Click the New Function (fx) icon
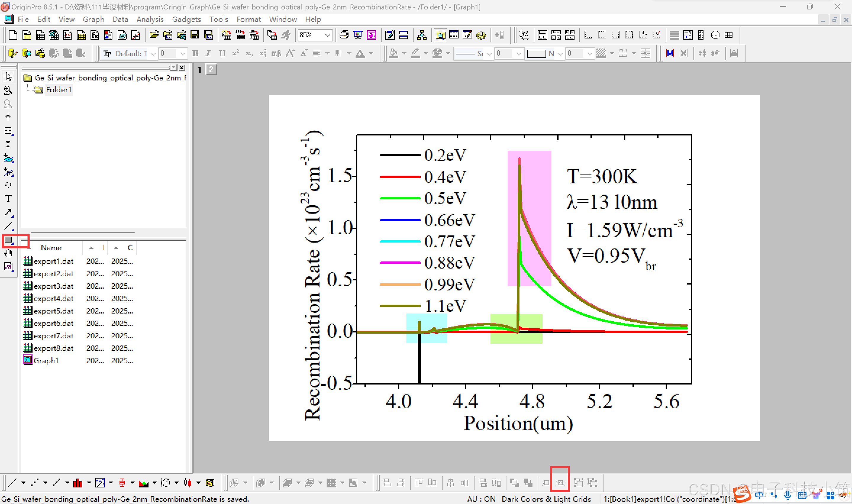852x504 pixels. pos(95,35)
